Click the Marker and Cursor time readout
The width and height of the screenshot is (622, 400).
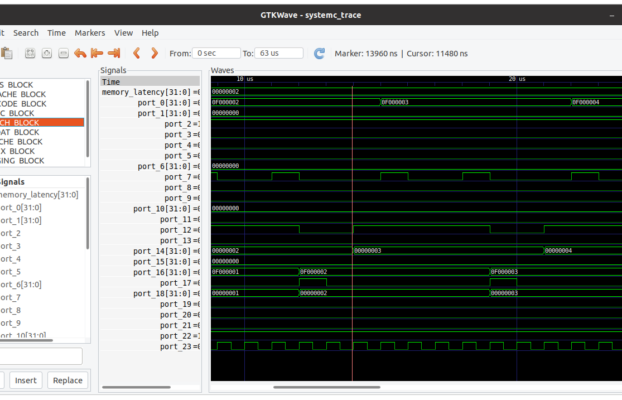coord(401,54)
